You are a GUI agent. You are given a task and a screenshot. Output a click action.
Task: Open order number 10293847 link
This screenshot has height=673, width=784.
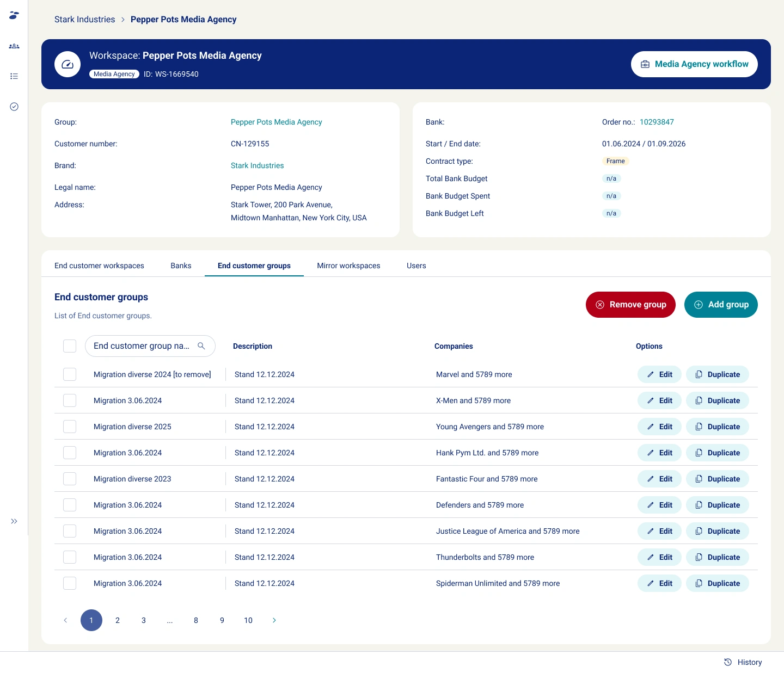click(657, 122)
